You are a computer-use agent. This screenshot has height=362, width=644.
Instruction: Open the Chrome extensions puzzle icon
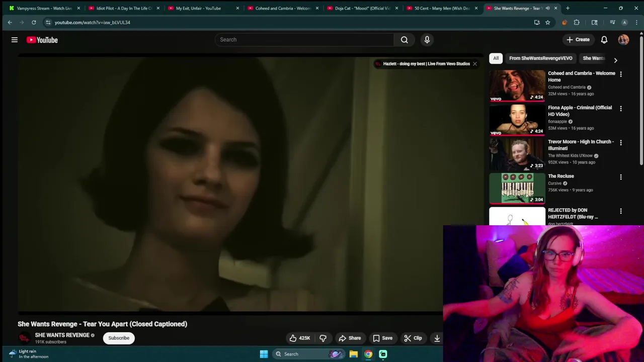577,22
